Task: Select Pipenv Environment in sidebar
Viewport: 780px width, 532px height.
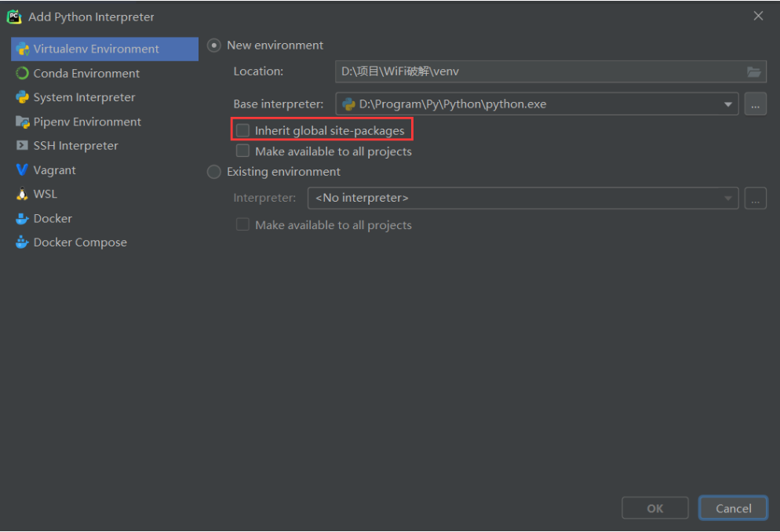Action: (x=104, y=122)
